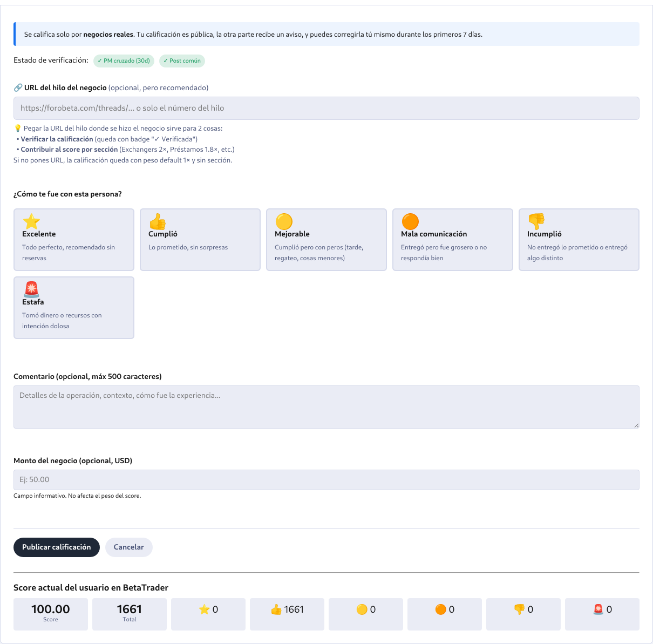Publish the rating with Publicar calificación
This screenshot has width=653, height=644.
[x=57, y=547]
